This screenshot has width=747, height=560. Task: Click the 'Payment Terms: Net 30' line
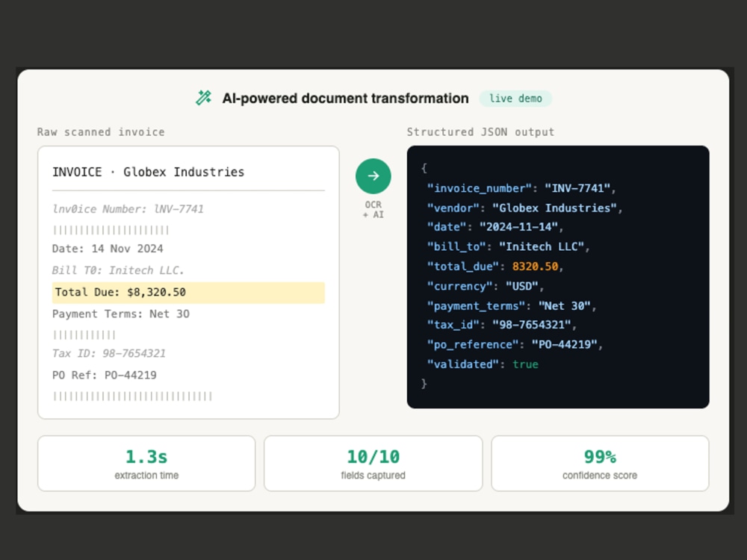121,314
